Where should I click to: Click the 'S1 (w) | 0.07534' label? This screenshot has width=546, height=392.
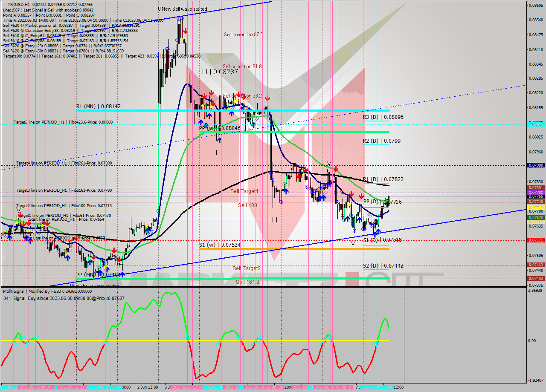point(219,245)
